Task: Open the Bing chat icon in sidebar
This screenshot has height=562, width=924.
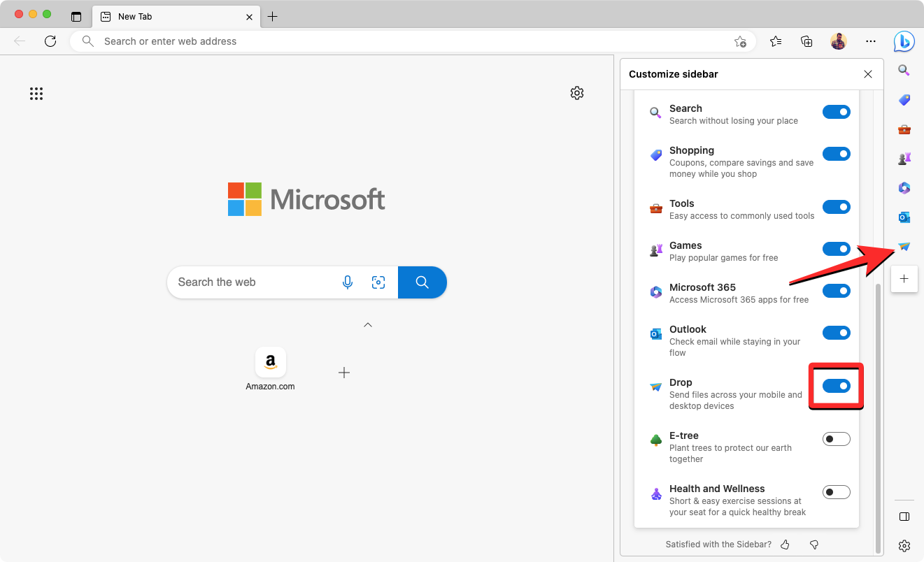Action: (x=904, y=42)
